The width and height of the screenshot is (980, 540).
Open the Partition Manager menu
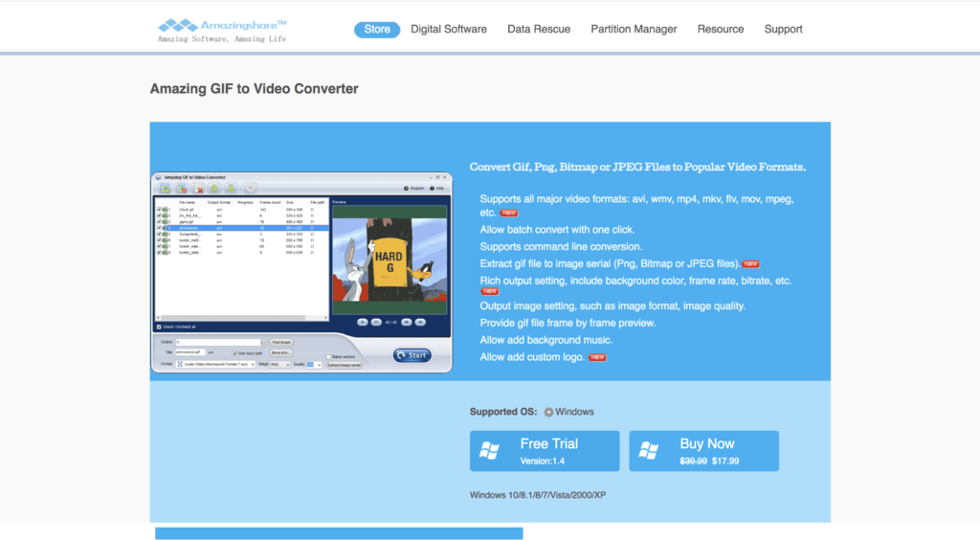pos(634,30)
